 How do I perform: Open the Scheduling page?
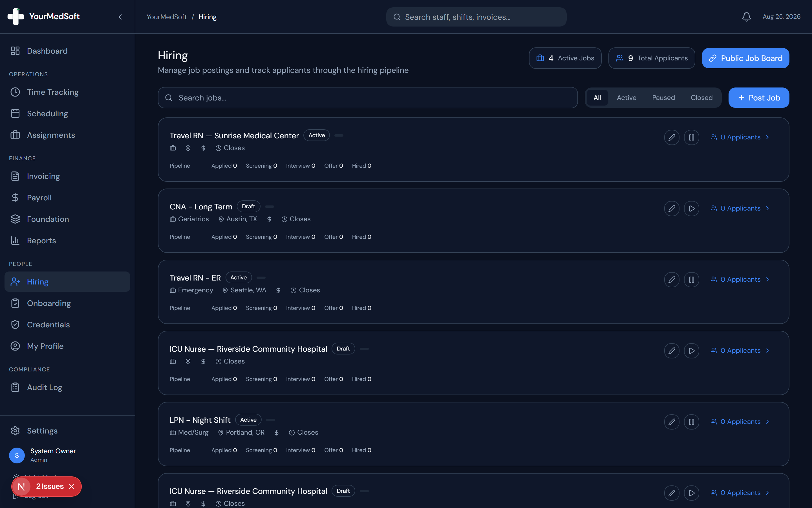pyautogui.click(x=67, y=113)
